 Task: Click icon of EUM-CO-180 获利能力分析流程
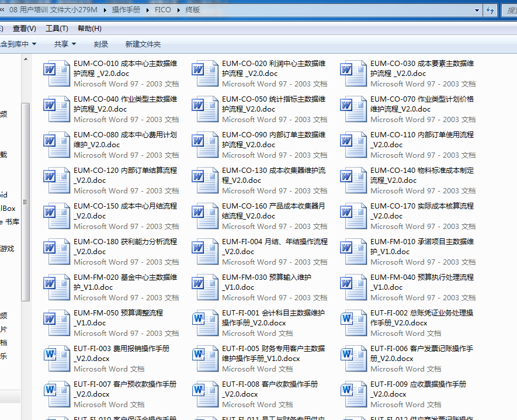(x=57, y=251)
